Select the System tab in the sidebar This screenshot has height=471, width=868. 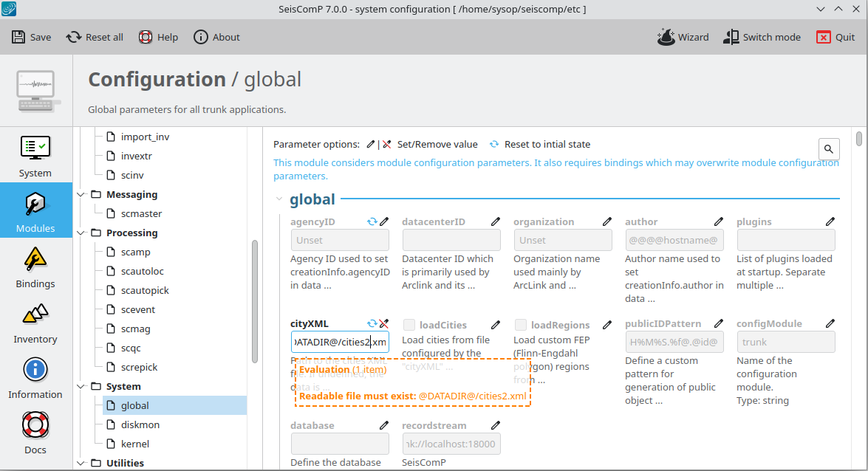coord(35,155)
